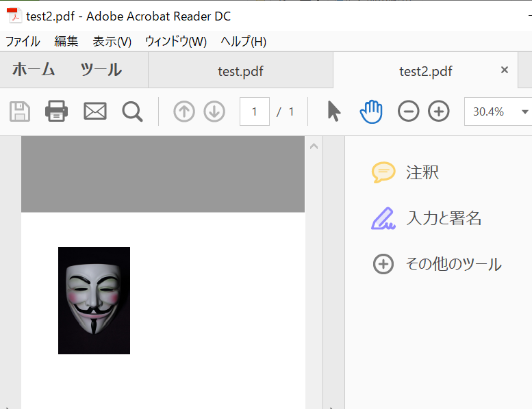Zoom in with the plus icon

(x=439, y=111)
